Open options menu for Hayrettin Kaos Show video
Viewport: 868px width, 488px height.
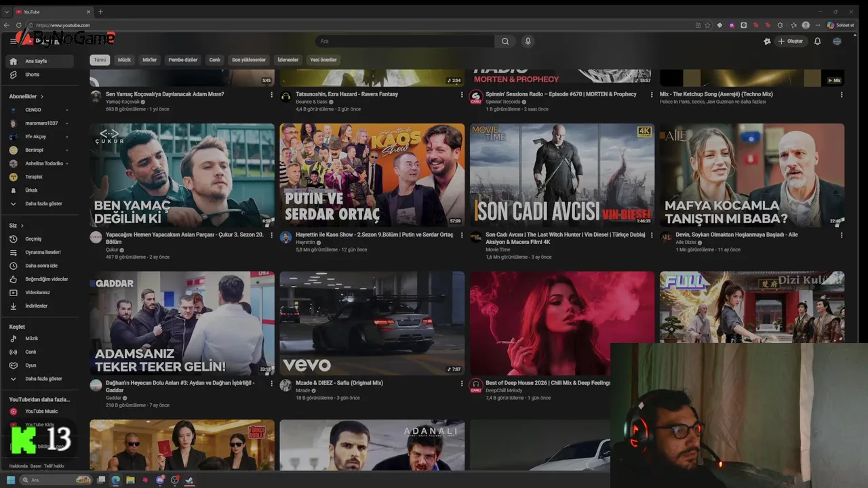coord(462,235)
